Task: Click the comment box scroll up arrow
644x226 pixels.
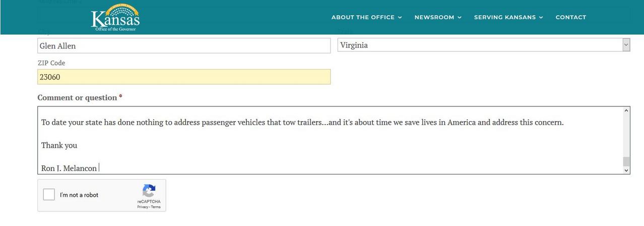Action: [x=626, y=110]
